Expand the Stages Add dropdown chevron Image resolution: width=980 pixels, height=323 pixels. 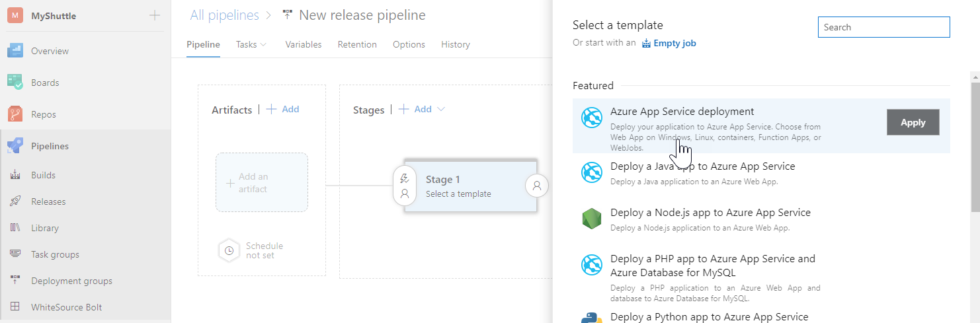441,109
